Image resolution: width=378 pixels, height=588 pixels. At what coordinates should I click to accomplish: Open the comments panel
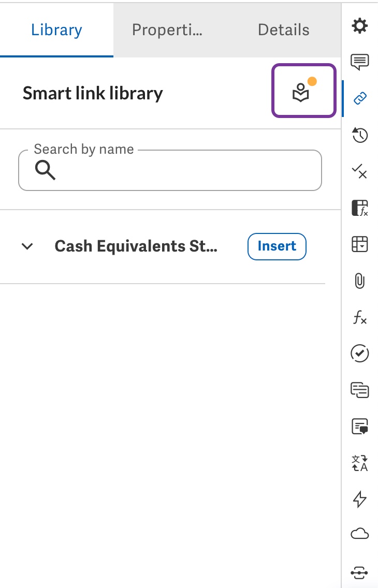360,62
